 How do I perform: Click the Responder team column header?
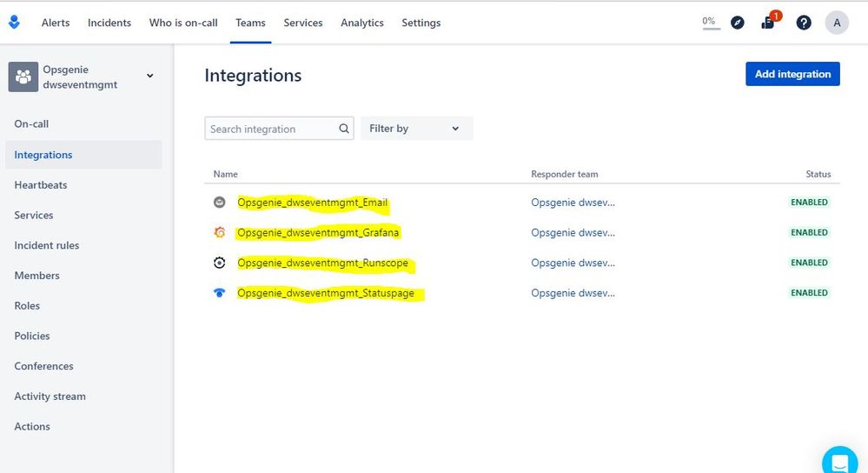pos(565,174)
